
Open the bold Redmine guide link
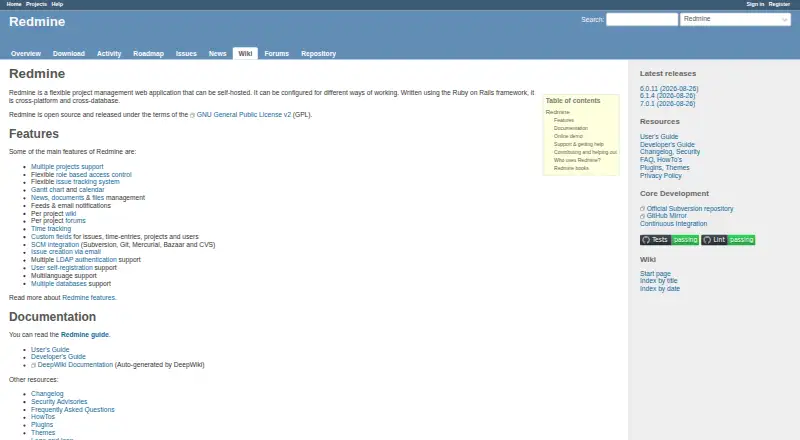(x=85, y=335)
